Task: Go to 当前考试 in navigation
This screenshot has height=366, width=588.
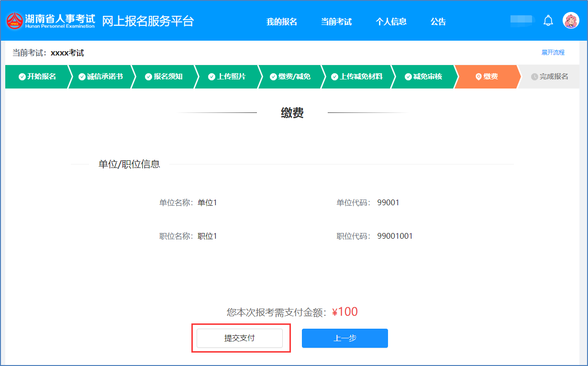Action: [336, 22]
